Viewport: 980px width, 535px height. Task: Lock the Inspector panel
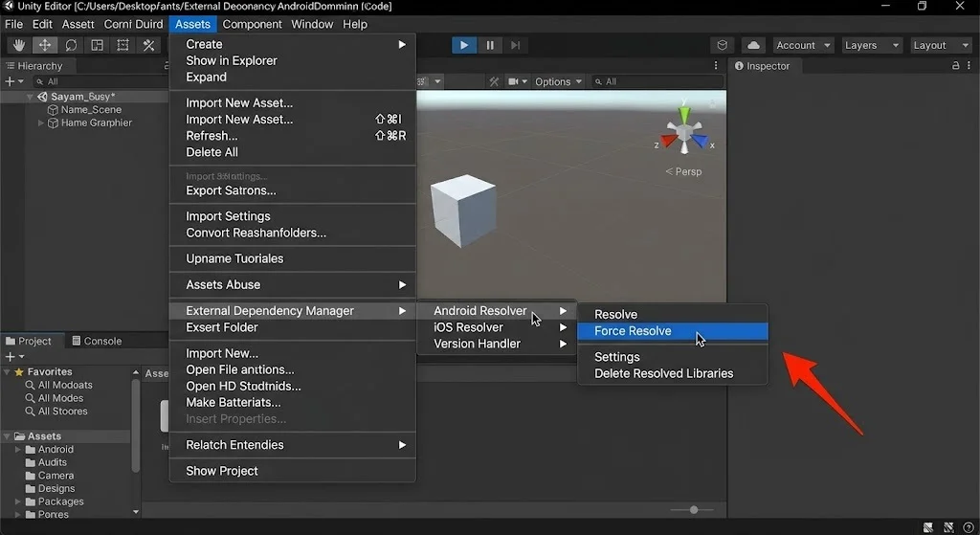[956, 66]
